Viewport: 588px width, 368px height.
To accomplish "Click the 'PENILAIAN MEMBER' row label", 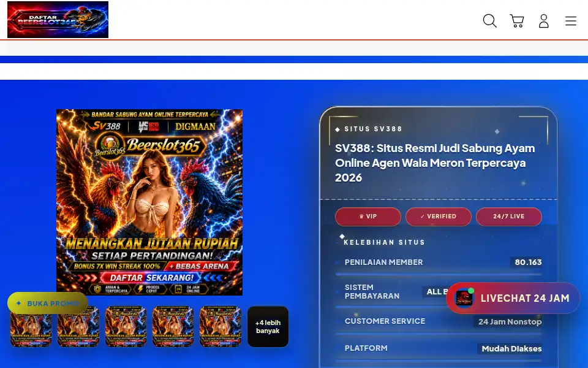I will 383,262.
